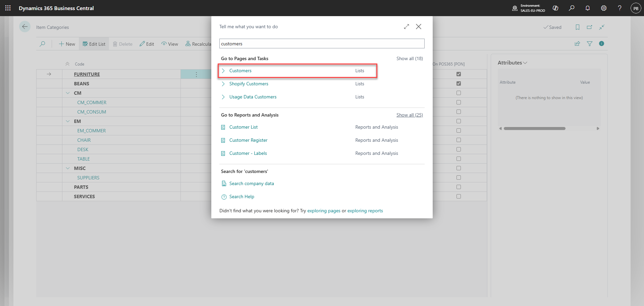644x306 pixels.
Task: Expand the Tell me dialog
Action: tap(407, 27)
